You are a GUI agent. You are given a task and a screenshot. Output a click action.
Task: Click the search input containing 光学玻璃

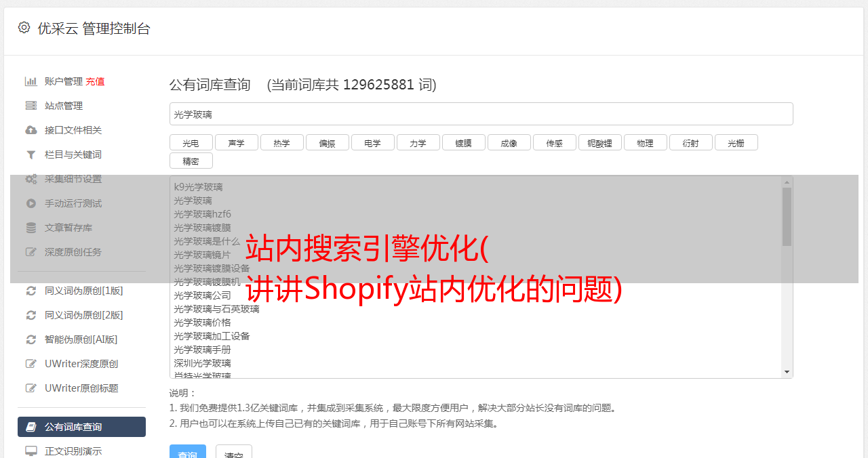pos(481,114)
